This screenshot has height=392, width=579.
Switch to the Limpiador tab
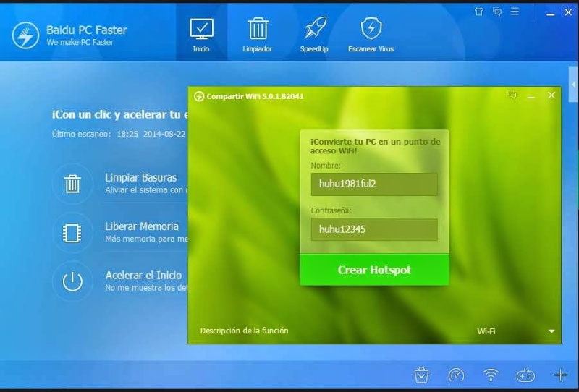[258, 35]
